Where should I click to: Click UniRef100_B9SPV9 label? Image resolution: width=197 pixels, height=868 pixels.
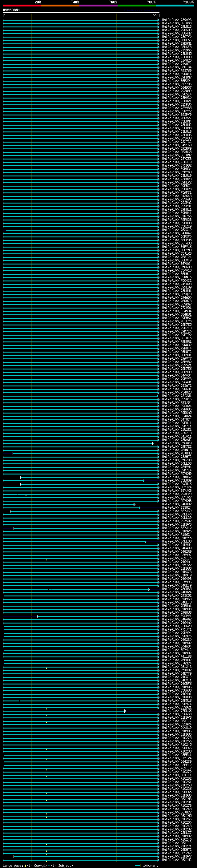click(x=177, y=115)
